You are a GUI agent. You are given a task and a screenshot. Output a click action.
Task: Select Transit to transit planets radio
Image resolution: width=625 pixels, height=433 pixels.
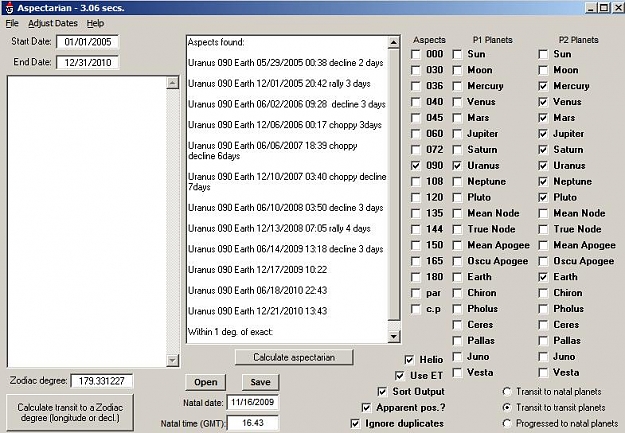point(507,407)
